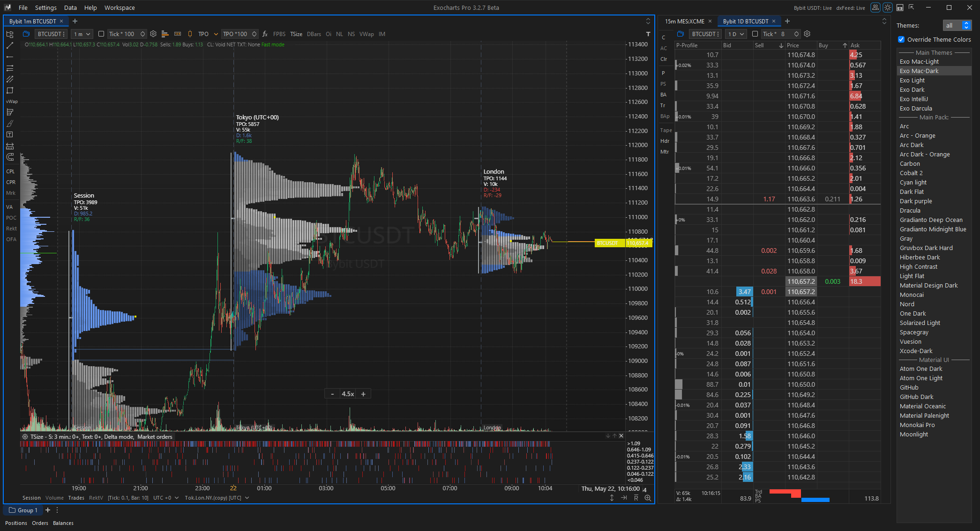Open the Settings menu
The width and height of the screenshot is (980, 531).
pyautogui.click(x=45, y=7)
